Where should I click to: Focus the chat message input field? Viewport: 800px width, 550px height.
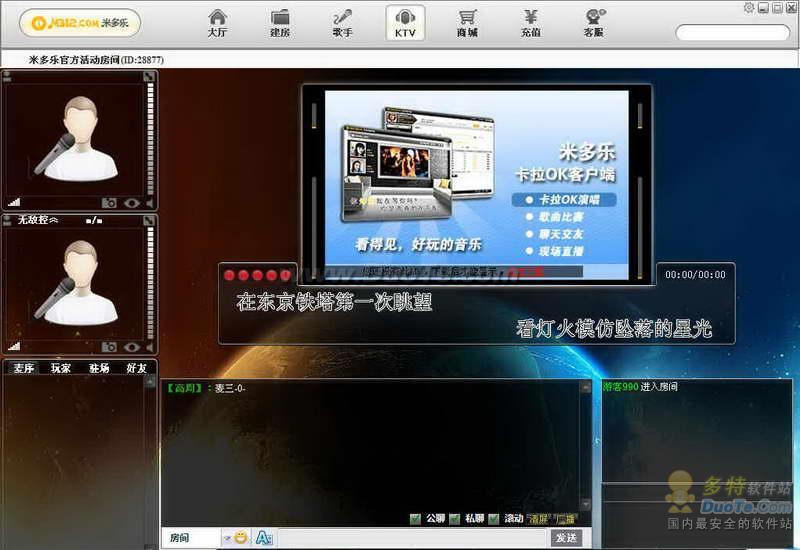point(412,538)
